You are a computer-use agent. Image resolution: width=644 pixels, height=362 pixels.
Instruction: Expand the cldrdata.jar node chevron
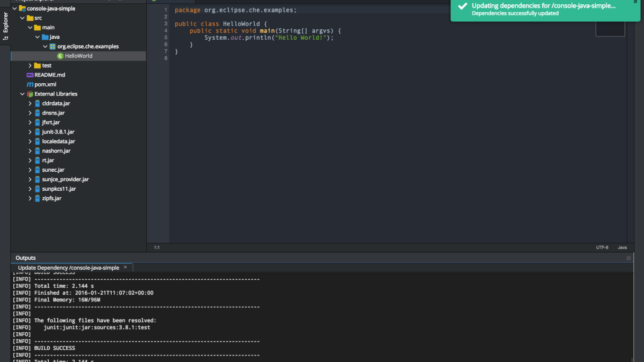[30, 103]
